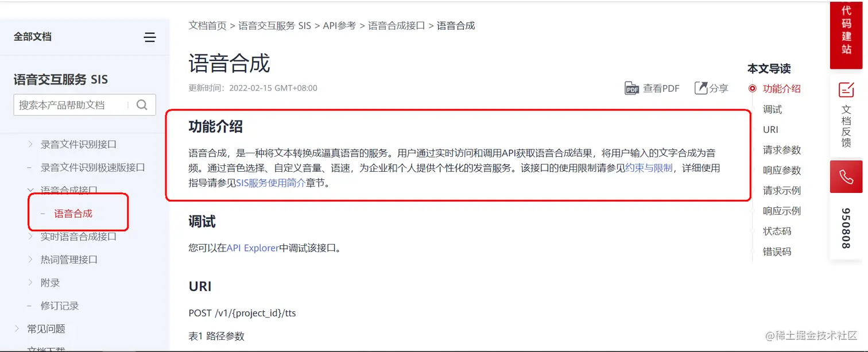
Task: Expand the 实时语音合成接口 tree node
Action: 30,237
